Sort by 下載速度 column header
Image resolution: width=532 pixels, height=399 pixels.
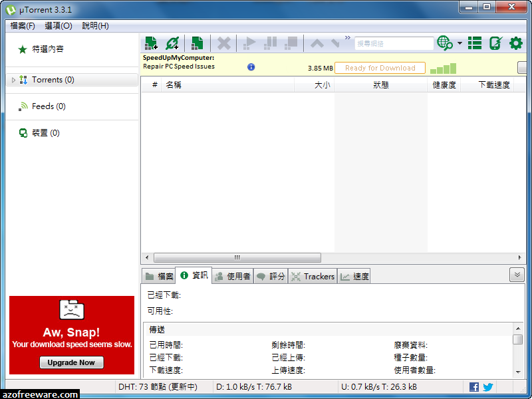pos(487,85)
